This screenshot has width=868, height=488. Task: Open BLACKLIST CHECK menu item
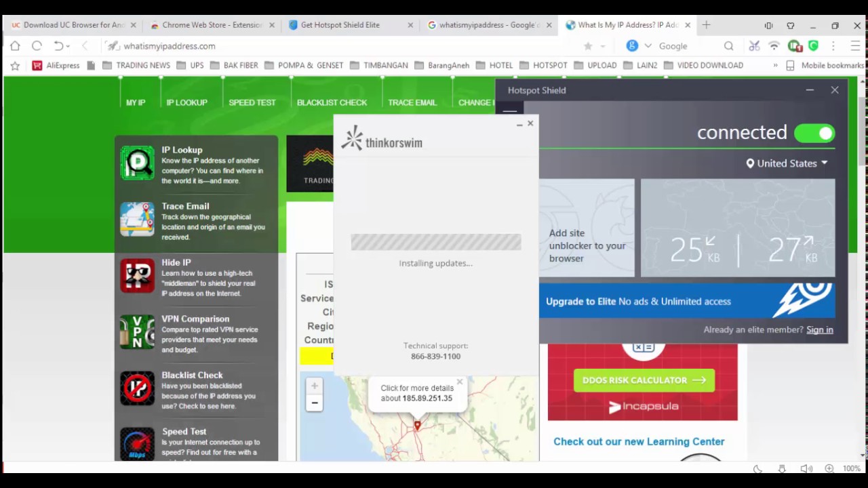tap(332, 102)
